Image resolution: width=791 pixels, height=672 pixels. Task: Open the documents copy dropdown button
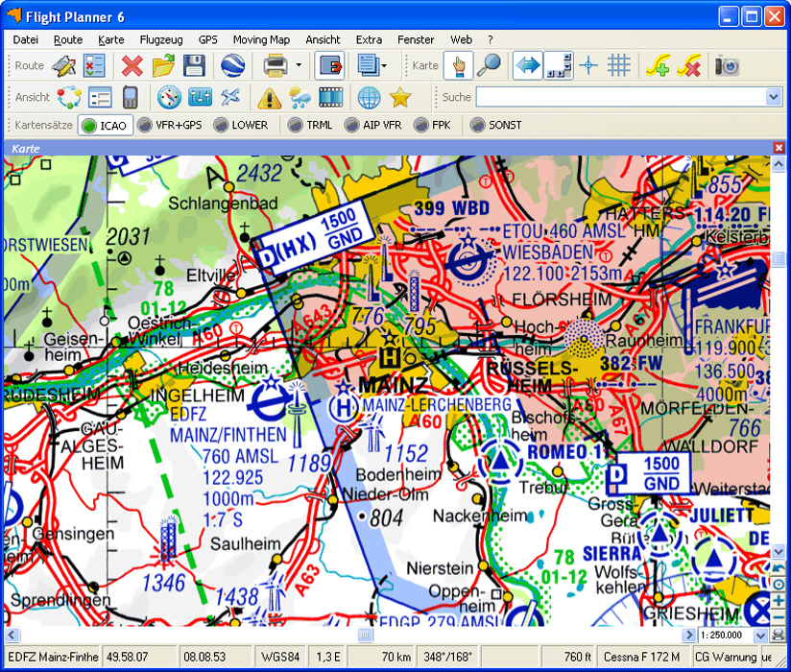coord(372,65)
